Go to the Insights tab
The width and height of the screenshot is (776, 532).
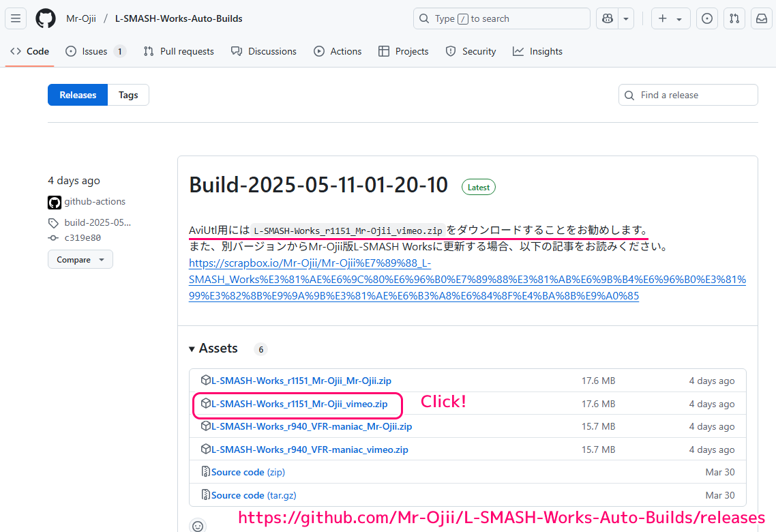(x=537, y=51)
